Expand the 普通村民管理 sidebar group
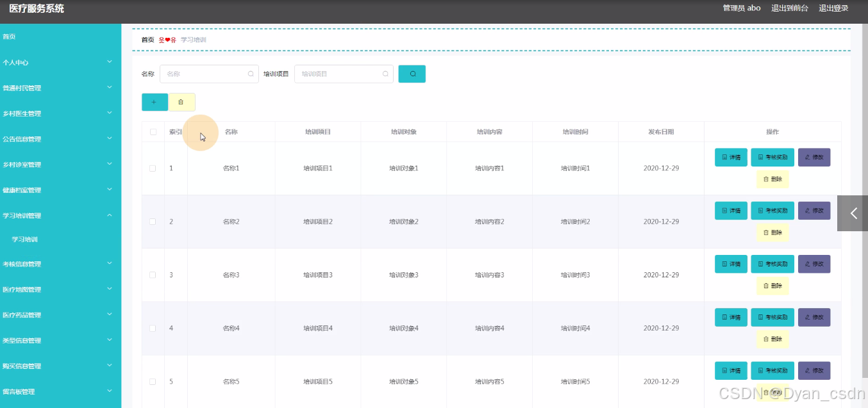The height and width of the screenshot is (408, 868). (x=60, y=88)
